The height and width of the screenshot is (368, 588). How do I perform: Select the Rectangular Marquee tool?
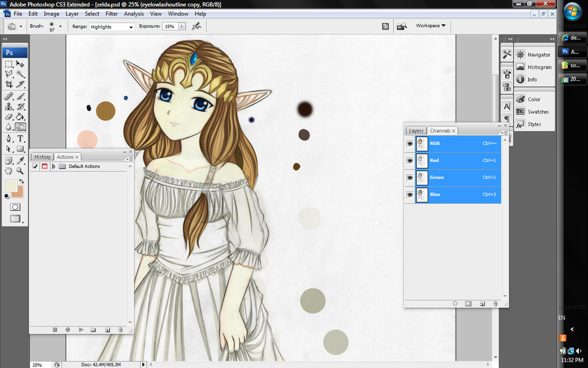9,64
